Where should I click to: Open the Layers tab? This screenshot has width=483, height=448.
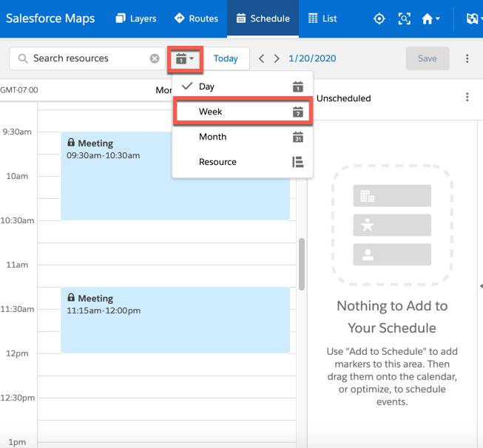click(136, 18)
